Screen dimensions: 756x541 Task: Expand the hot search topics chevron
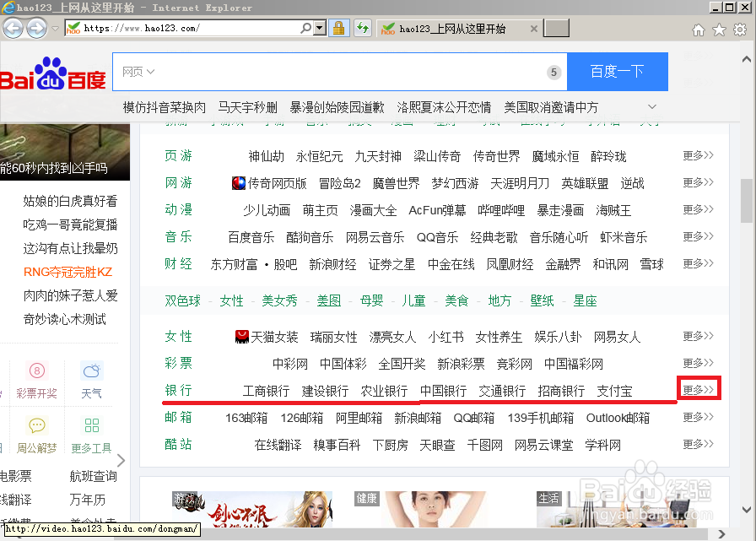pos(652,106)
